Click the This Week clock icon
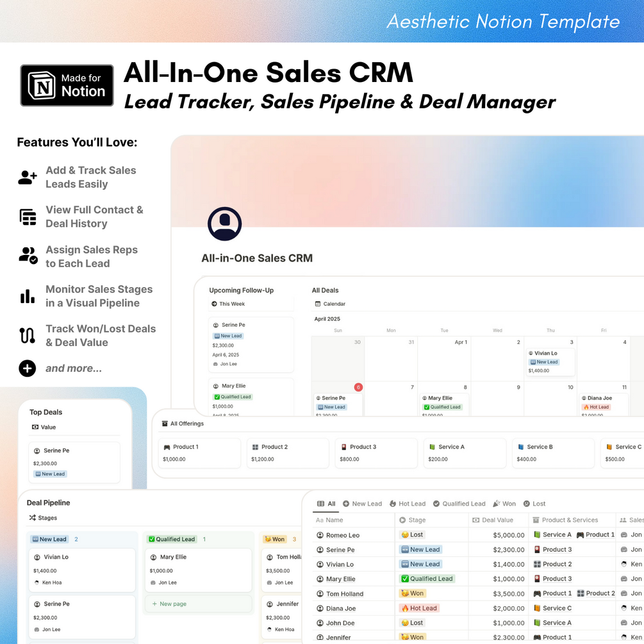Screen dimensions: 644x644 [x=214, y=304]
